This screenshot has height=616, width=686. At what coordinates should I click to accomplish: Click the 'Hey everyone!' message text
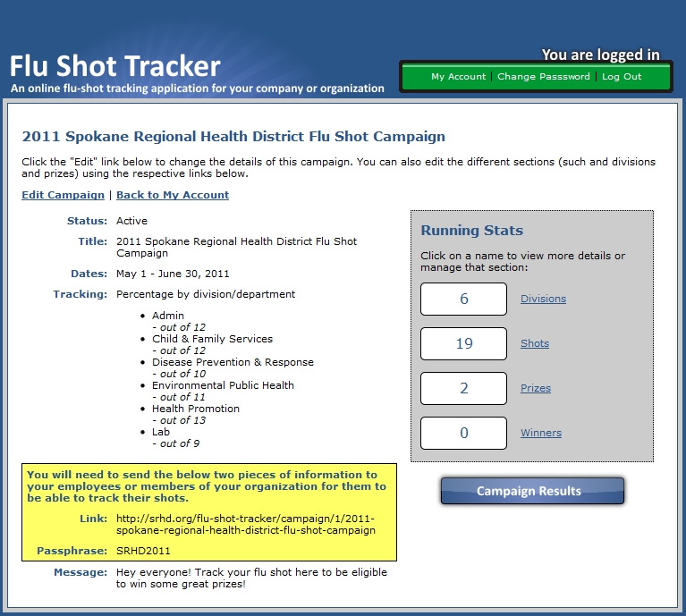click(x=251, y=578)
